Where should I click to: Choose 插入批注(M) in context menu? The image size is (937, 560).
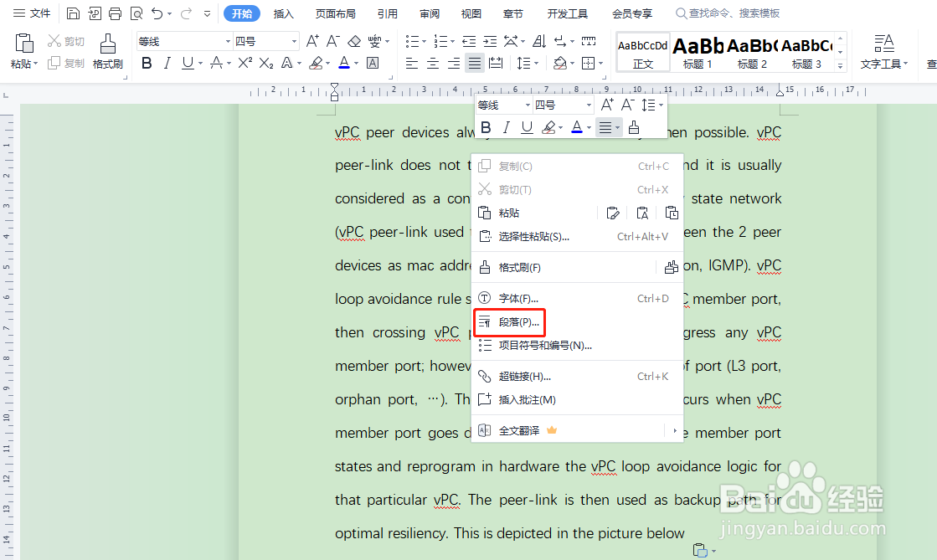coord(577,400)
